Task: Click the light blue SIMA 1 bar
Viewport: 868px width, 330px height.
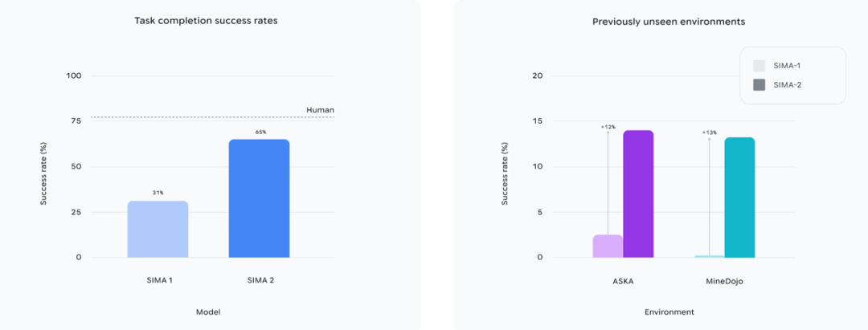Action: (158, 230)
